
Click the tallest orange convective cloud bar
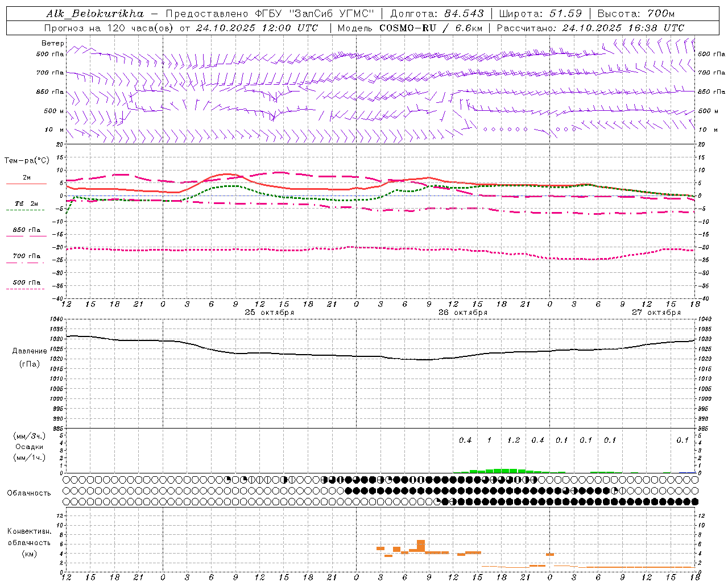421,545
